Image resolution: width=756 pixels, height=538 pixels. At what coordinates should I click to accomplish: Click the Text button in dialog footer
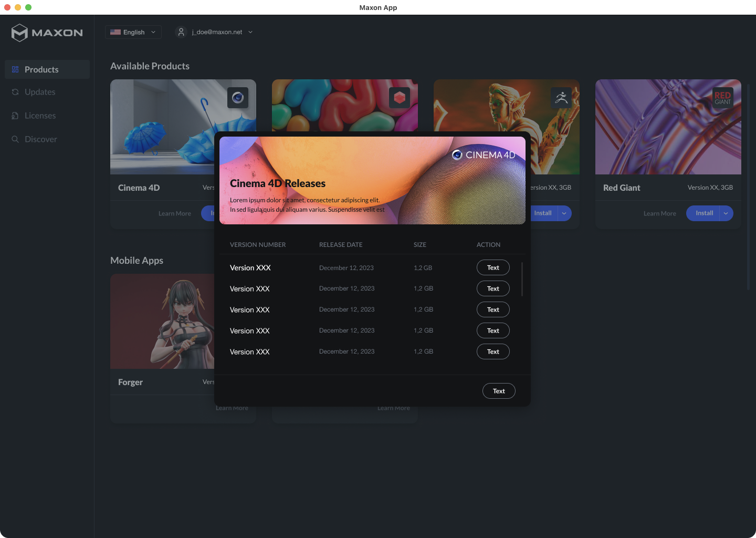point(499,391)
